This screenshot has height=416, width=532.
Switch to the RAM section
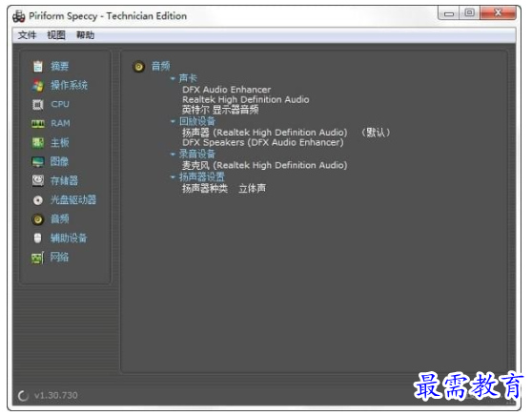[60, 123]
